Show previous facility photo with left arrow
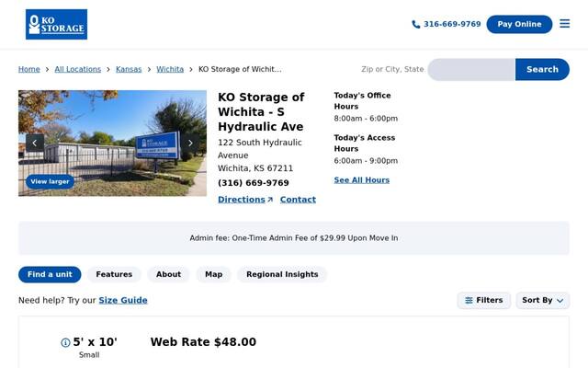This screenshot has height=368, width=588. (35, 144)
